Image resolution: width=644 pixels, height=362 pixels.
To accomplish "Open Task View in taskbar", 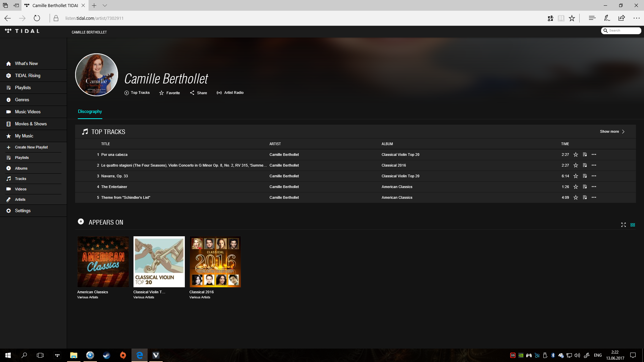I will click(40, 355).
